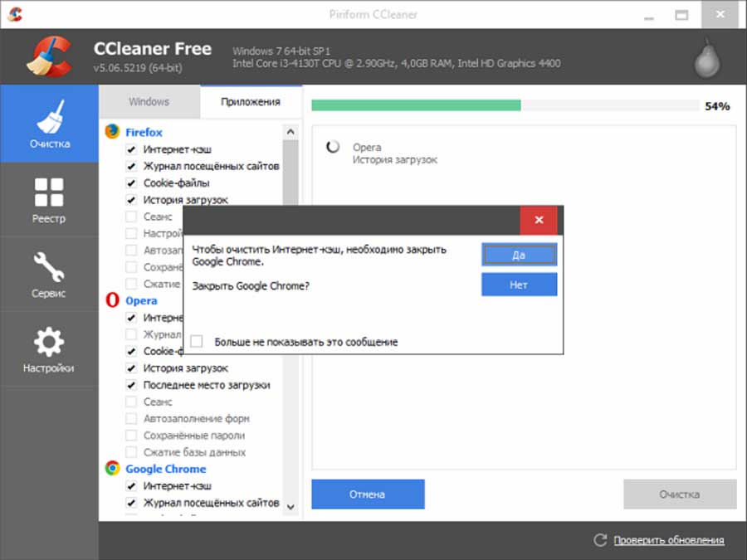Click the Firefox browser icon
Screen dimensions: 747x560
click(x=112, y=131)
